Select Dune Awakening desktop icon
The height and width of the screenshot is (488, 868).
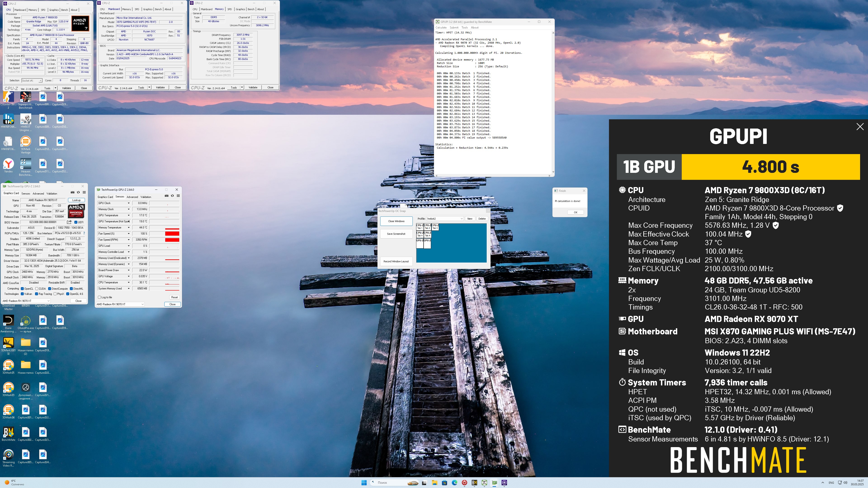click(x=8, y=324)
